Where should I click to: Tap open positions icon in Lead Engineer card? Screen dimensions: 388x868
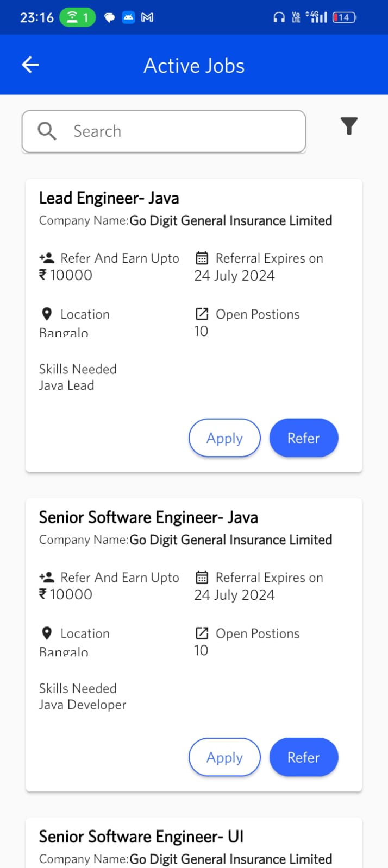click(202, 314)
